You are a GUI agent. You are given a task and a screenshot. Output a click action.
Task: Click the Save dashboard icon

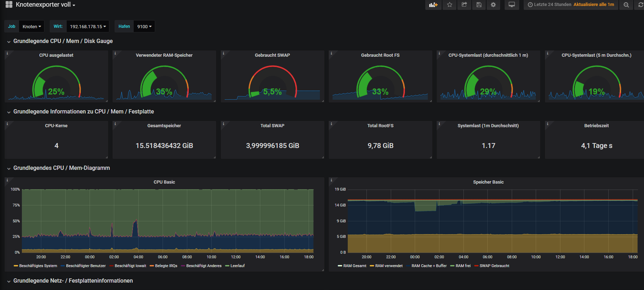(479, 5)
